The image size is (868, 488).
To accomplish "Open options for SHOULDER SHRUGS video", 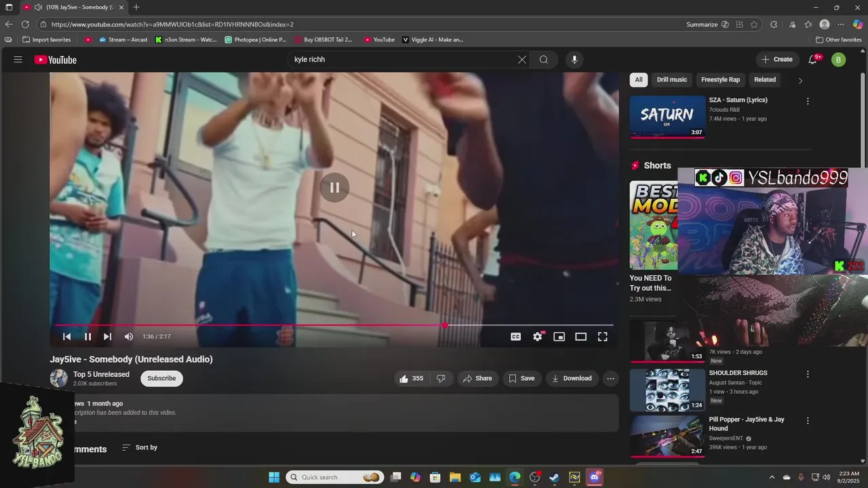I will point(808,374).
